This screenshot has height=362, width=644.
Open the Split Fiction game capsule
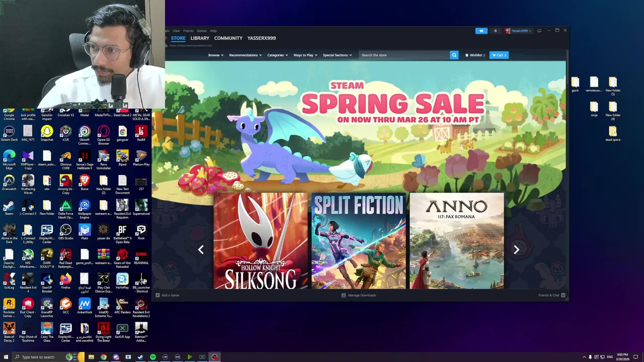point(358,241)
